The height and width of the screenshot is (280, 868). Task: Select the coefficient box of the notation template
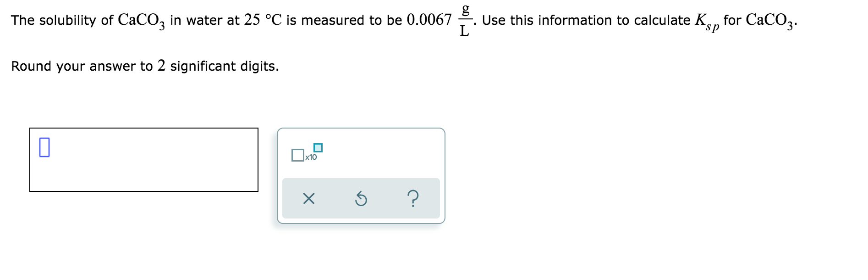(298, 156)
